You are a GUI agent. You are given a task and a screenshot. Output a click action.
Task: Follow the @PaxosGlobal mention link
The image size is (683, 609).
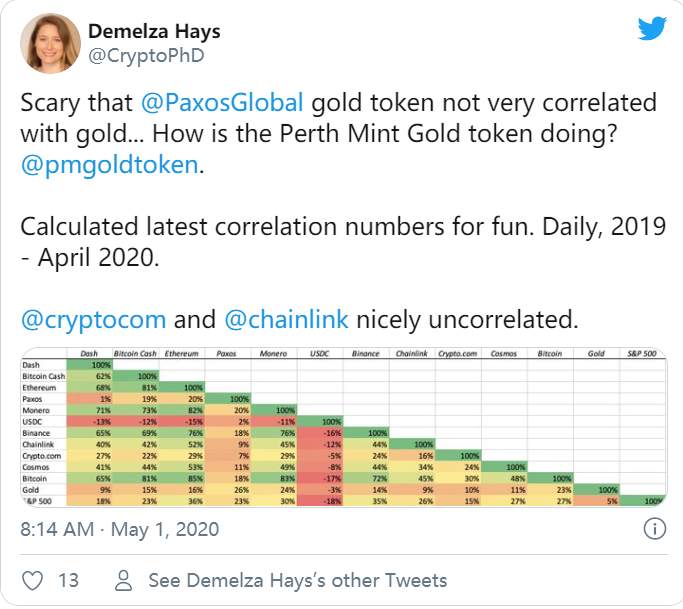coord(222,103)
